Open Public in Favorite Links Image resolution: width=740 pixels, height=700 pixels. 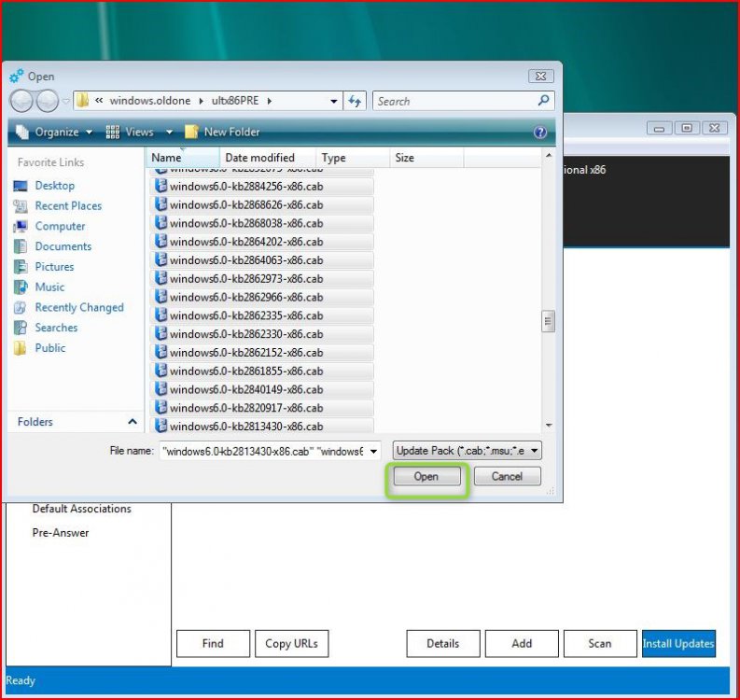[50, 348]
